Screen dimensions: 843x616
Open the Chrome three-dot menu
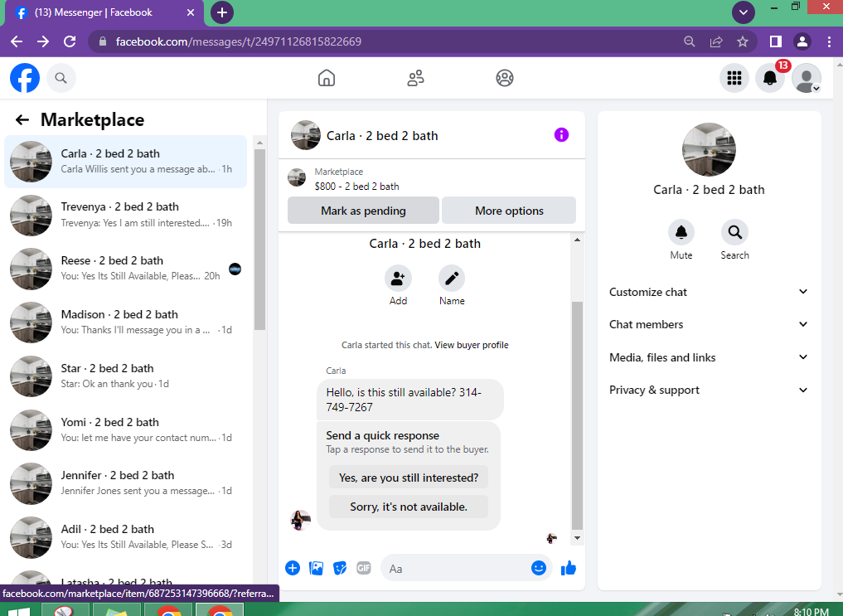[x=829, y=41]
